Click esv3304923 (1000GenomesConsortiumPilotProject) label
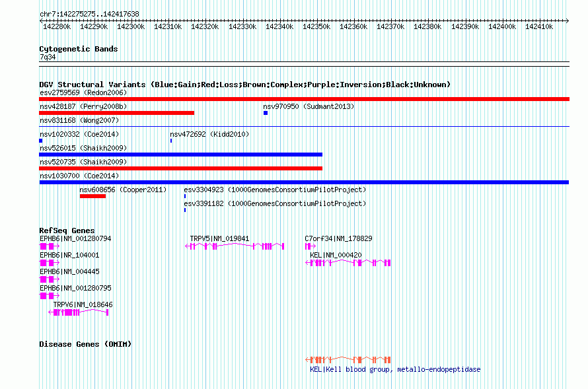The width and height of the screenshot is (588, 389). pyautogui.click(x=275, y=190)
